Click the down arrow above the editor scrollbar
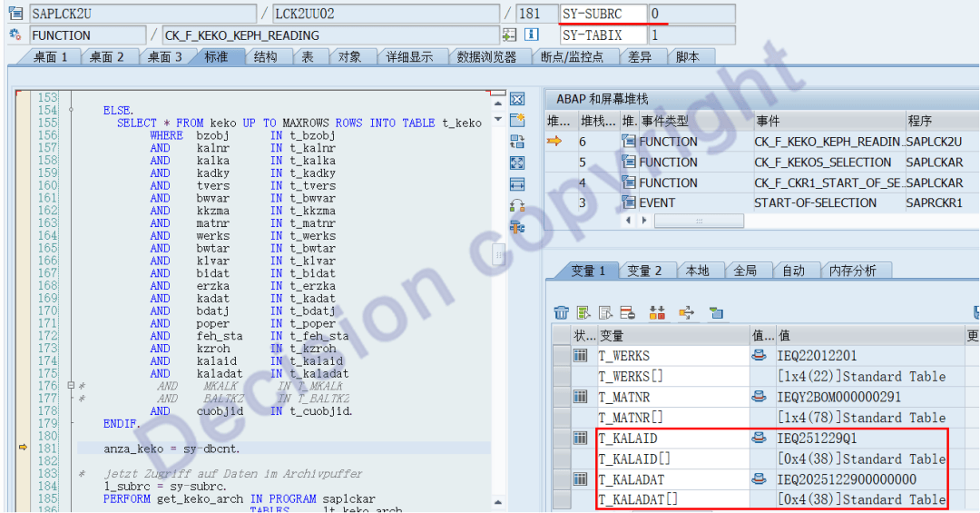 pyautogui.click(x=498, y=119)
